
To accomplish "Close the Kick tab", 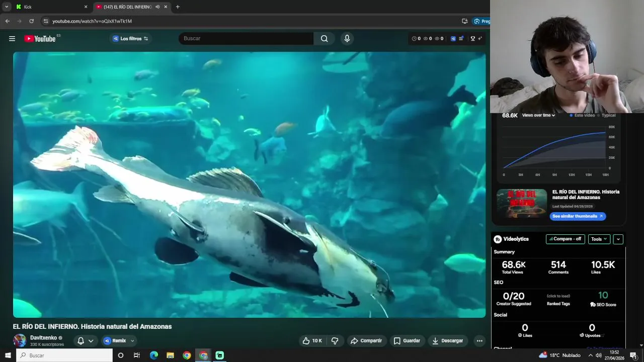I will coord(86,7).
